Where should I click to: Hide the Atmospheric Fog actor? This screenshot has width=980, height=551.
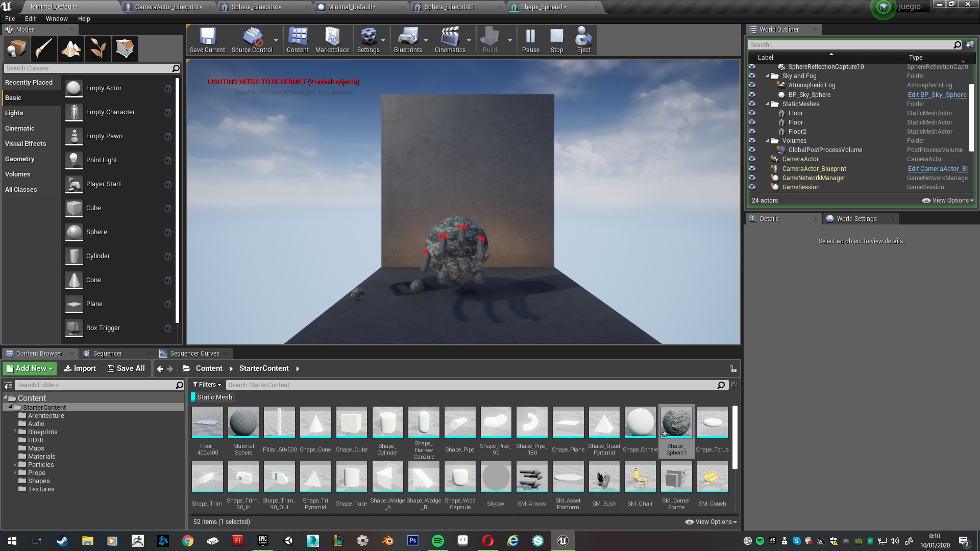pos(752,85)
